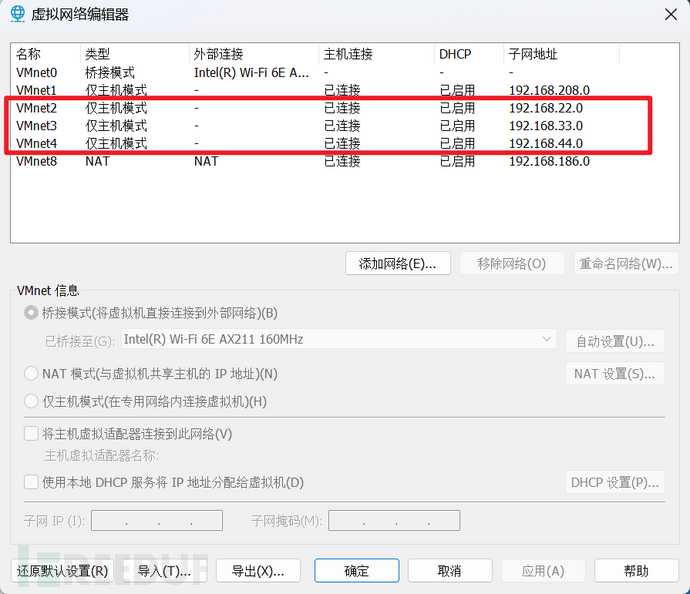Image resolution: width=690 pixels, height=594 pixels.
Task: Sort by the 子网地址 column header
Action: coord(562,54)
